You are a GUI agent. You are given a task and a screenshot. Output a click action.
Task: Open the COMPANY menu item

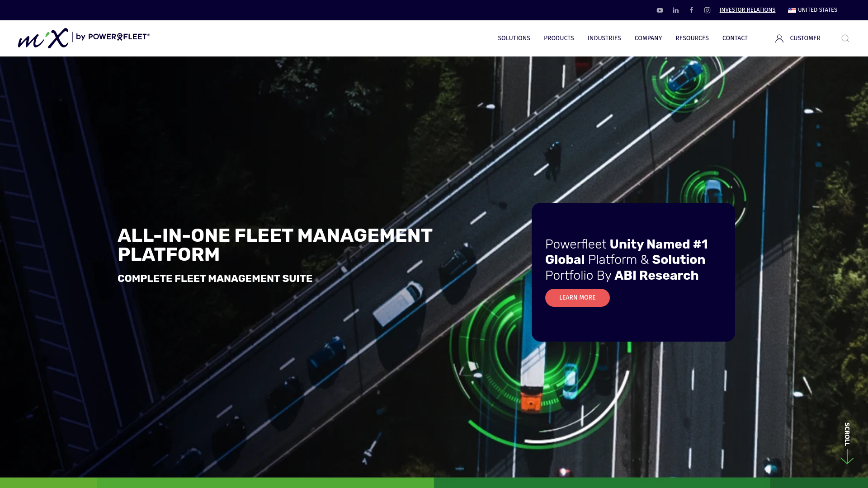tap(648, 38)
